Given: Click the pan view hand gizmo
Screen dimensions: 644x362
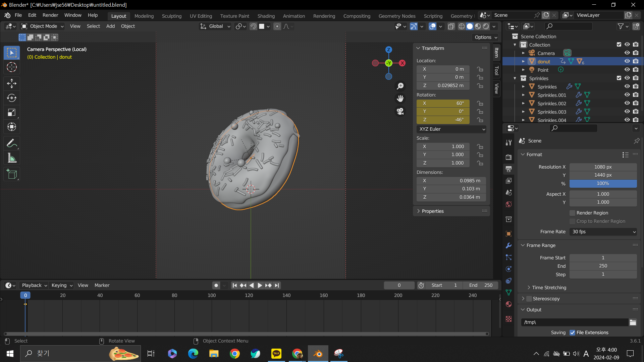Looking at the screenshot, I should click(x=400, y=99).
